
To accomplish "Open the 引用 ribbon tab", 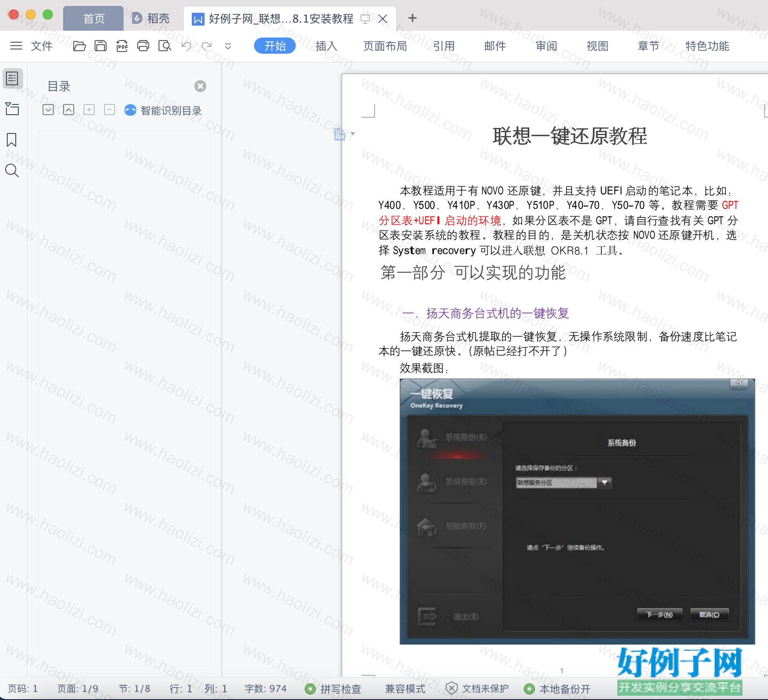I will click(444, 46).
